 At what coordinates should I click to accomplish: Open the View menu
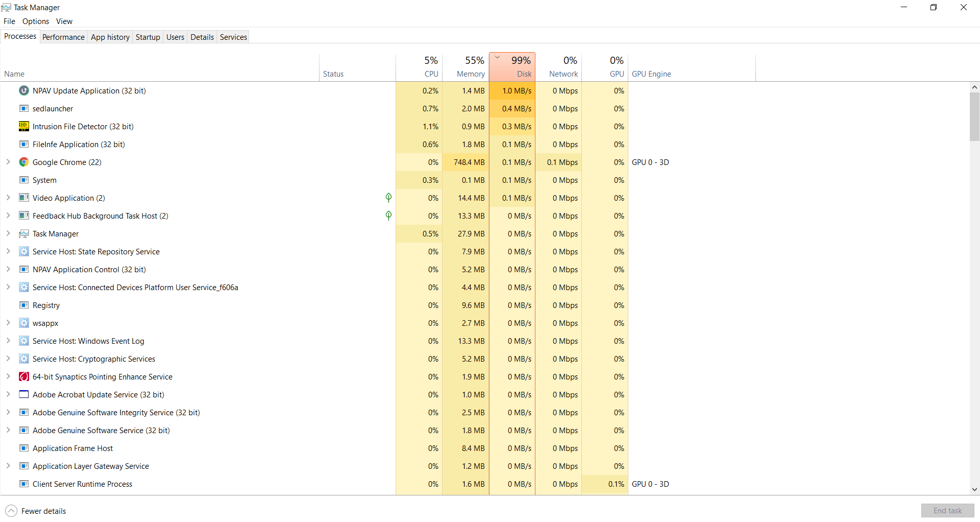tap(64, 21)
